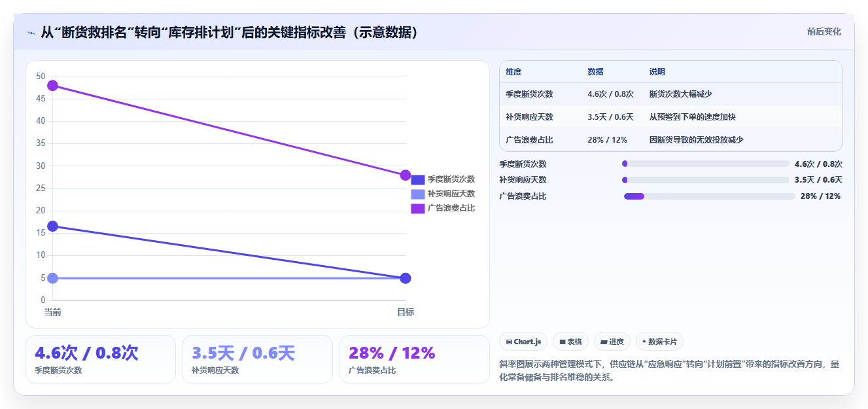The height and width of the screenshot is (409, 868).
Task: Click 广告浪费占比 legend label in chart
Action: pos(451,208)
